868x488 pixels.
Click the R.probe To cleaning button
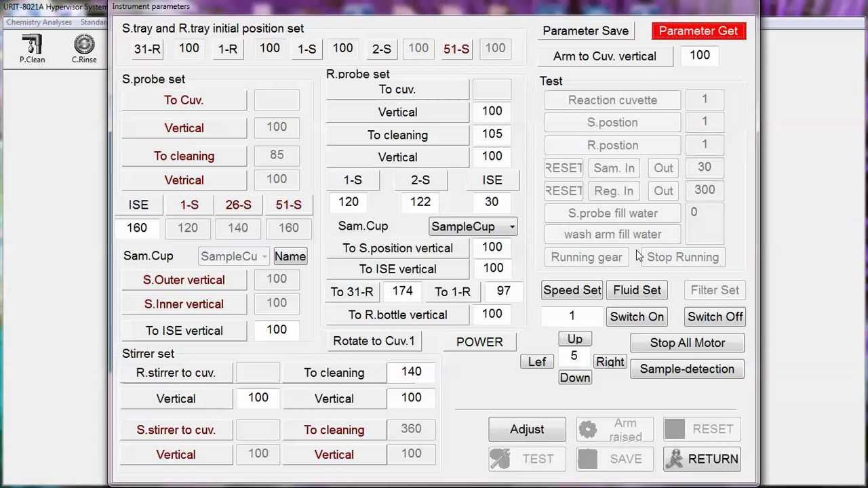397,135
